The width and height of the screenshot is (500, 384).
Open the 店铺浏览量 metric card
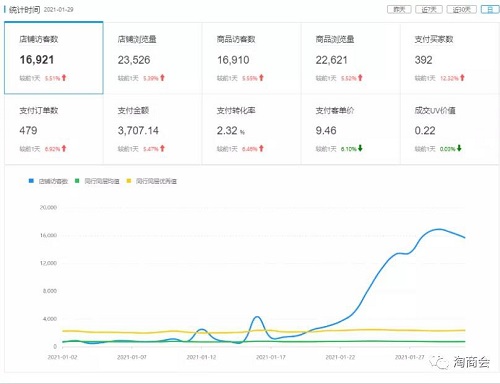point(152,58)
